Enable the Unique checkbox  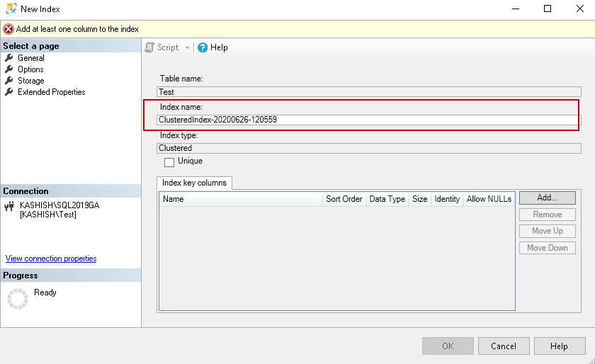(x=169, y=162)
